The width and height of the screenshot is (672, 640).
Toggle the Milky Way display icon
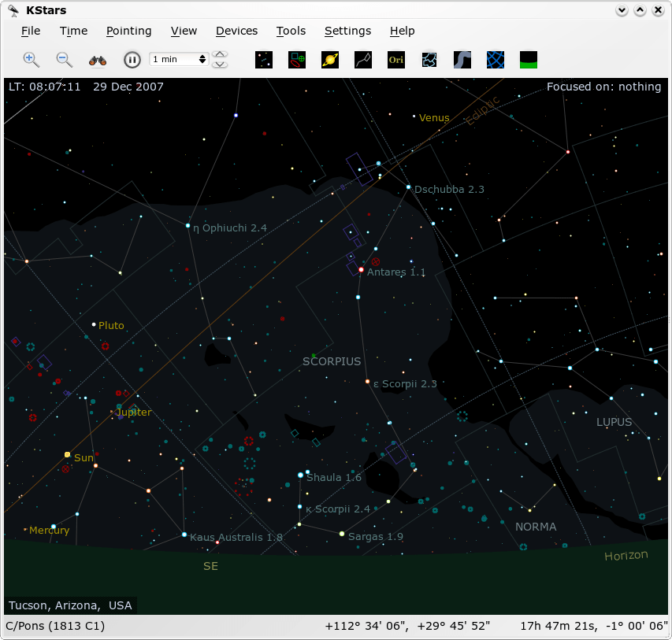tap(462, 60)
